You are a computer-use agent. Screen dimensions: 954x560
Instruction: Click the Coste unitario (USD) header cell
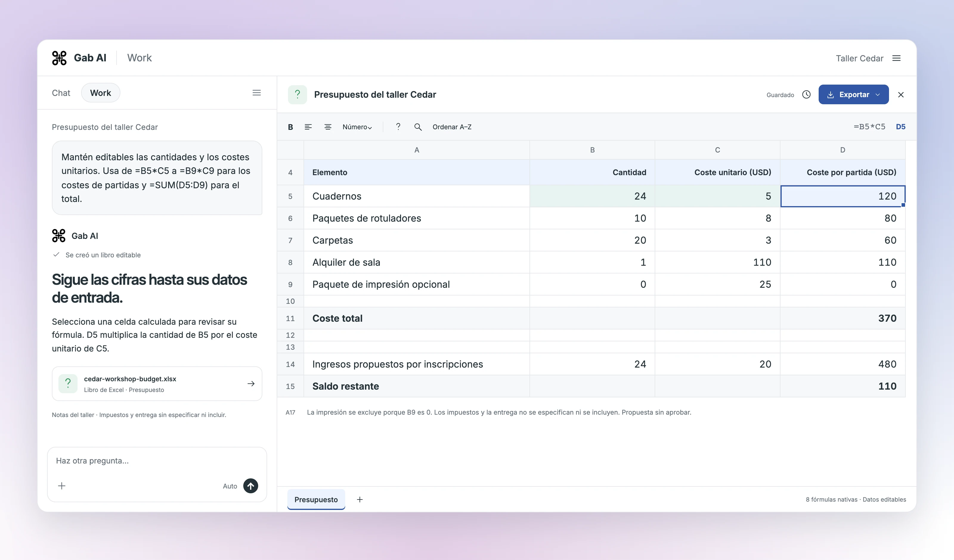pos(717,172)
